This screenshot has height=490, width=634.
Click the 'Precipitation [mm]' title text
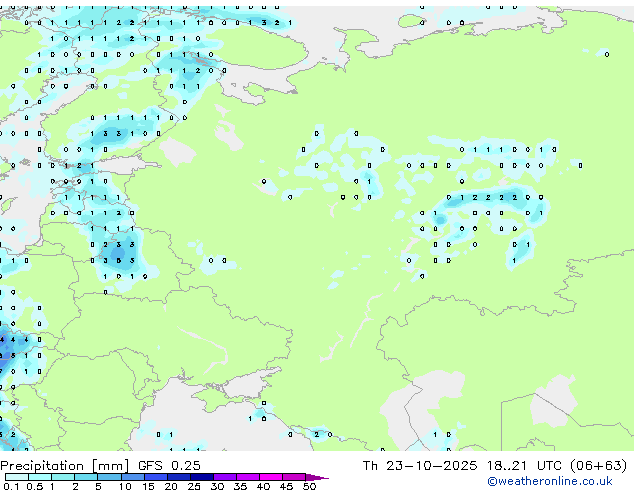64,466
